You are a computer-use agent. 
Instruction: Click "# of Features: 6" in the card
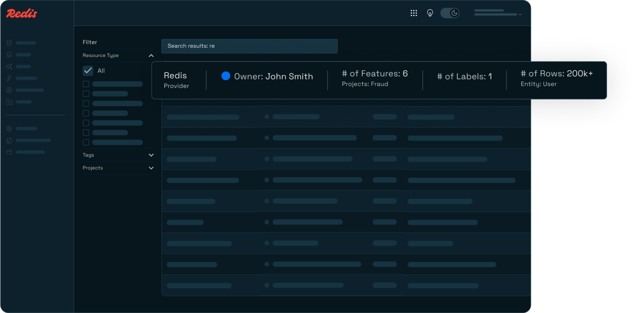(x=375, y=74)
